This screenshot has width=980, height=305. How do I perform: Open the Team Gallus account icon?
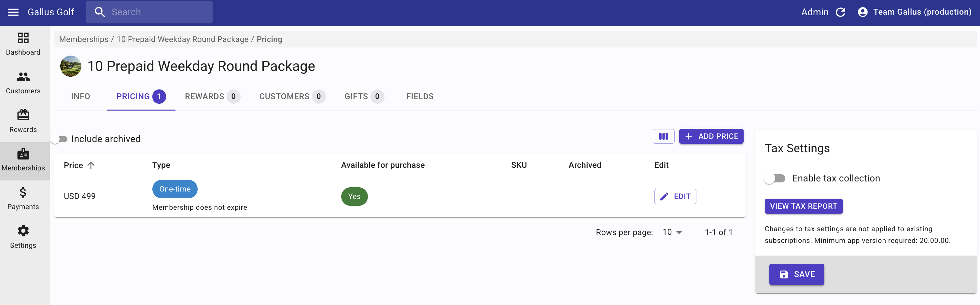(x=863, y=12)
